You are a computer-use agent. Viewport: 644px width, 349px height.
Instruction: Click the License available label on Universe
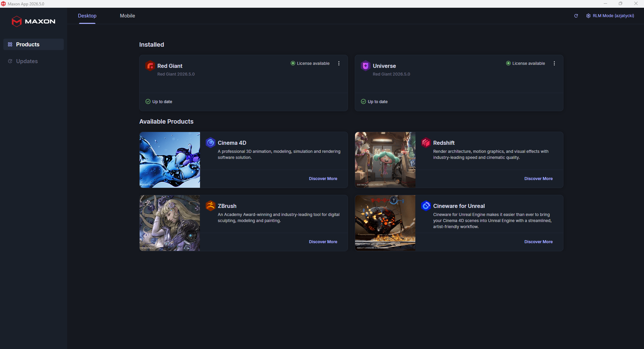click(x=529, y=63)
